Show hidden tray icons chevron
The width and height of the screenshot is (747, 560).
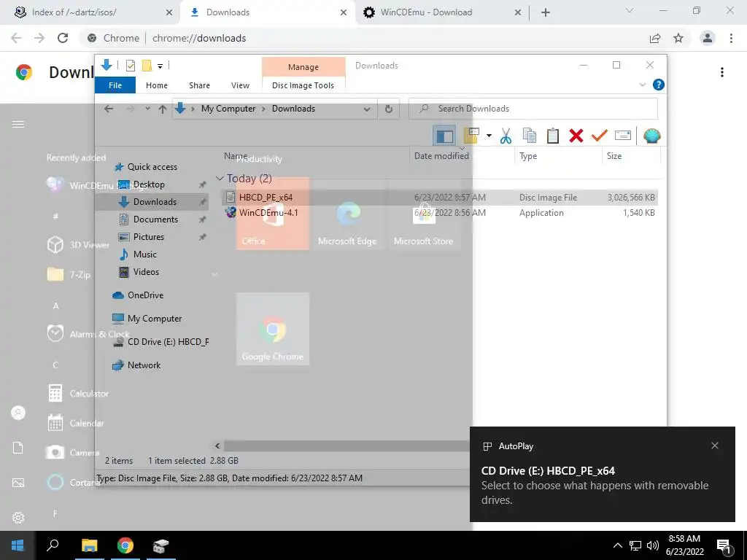click(617, 545)
